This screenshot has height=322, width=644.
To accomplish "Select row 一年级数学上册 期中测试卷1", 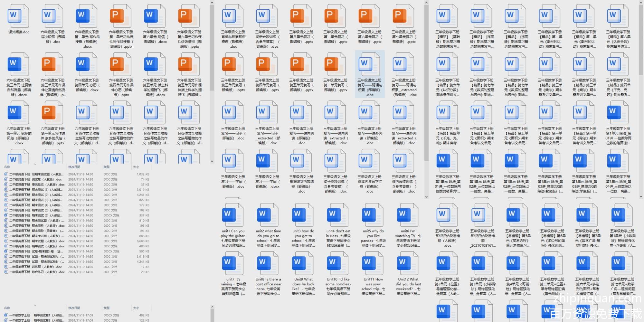I will click(x=77, y=315).
